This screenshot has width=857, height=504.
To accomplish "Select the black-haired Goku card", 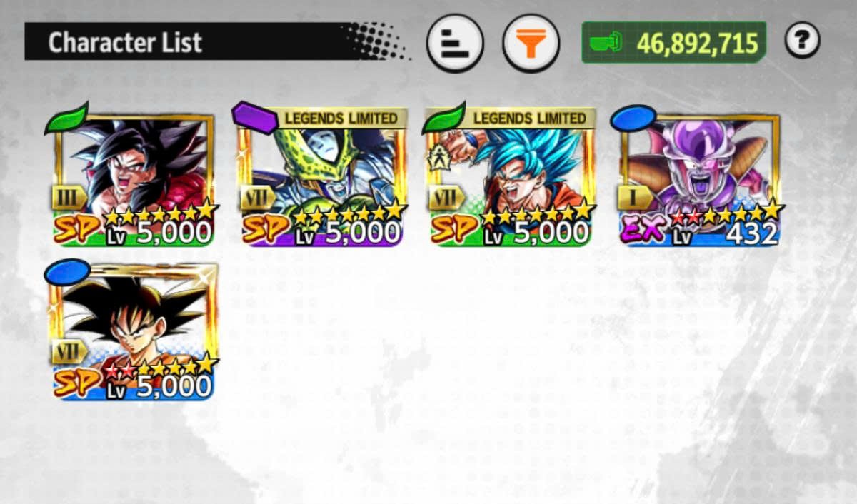I will 133,332.
